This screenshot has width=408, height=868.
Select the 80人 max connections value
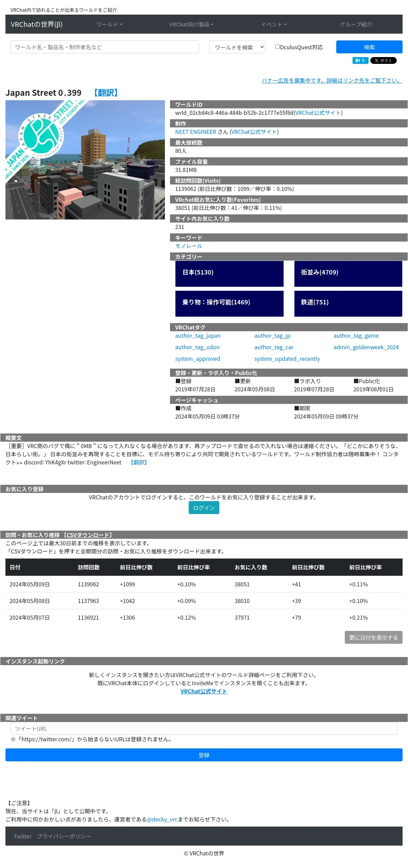tap(181, 151)
